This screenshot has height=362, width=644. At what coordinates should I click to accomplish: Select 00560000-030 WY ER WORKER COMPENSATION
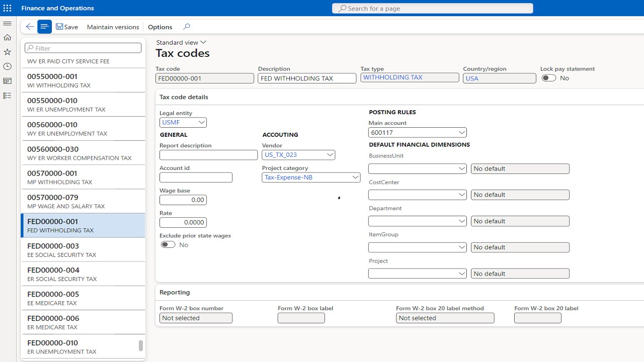tap(83, 153)
